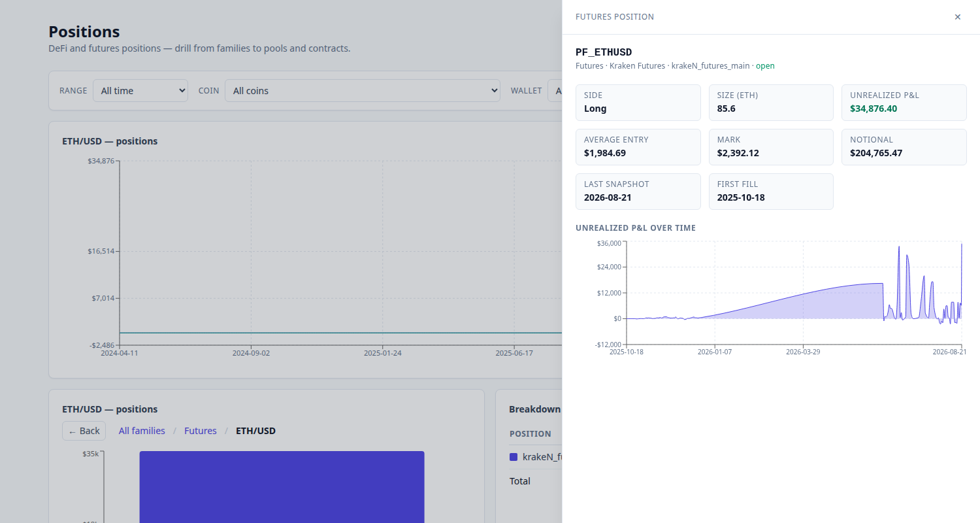The image size is (980, 523).
Task: Select the 2026-01-07 P&L chart axis label
Action: (715, 352)
